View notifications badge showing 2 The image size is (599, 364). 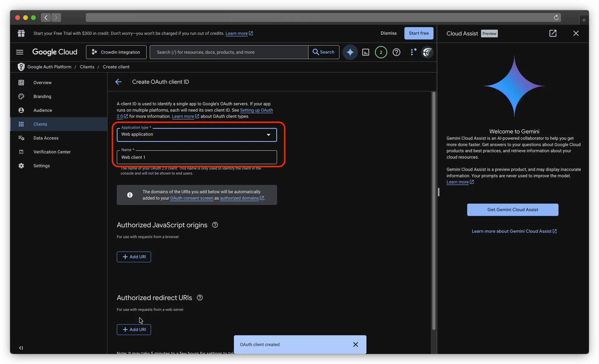point(381,52)
